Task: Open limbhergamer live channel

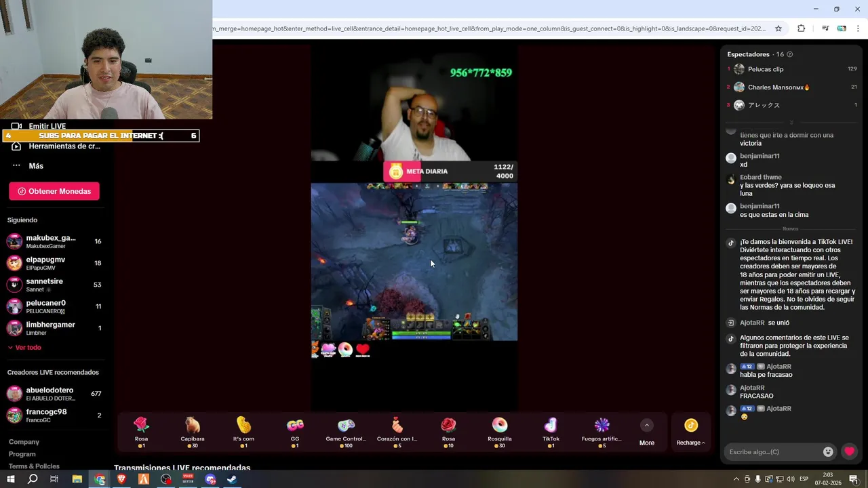Action: click(54, 328)
